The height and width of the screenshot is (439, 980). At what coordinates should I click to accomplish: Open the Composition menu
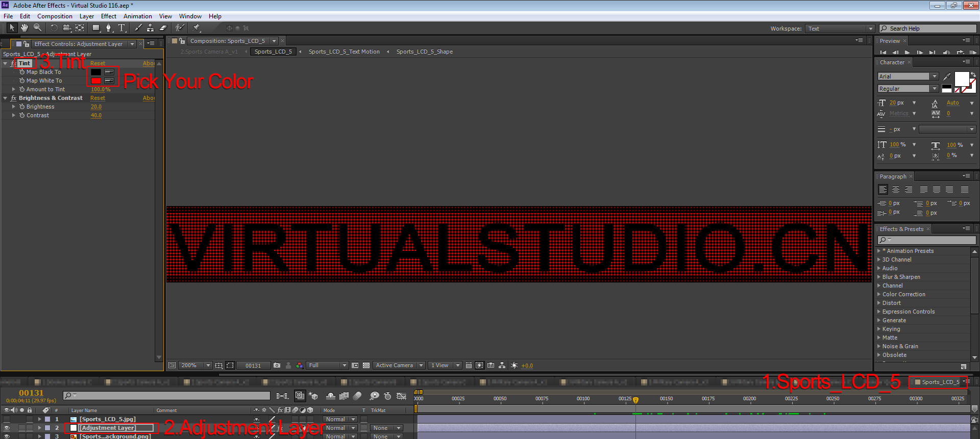click(55, 16)
